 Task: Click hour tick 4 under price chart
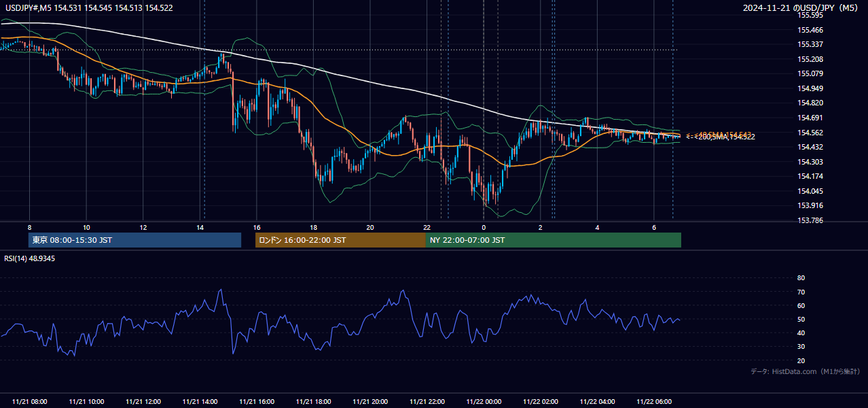[597, 227]
